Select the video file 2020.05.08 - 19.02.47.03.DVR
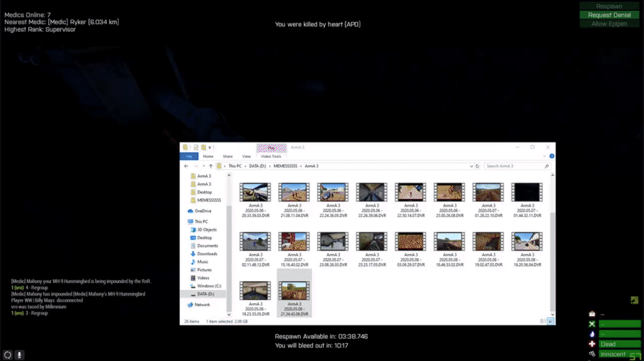This screenshot has width=644, height=361. 488,249
